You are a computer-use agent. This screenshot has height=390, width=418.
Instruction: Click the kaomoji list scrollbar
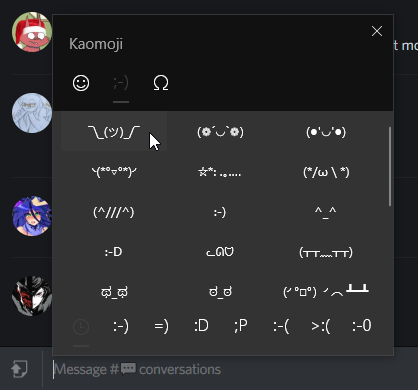pos(390,166)
